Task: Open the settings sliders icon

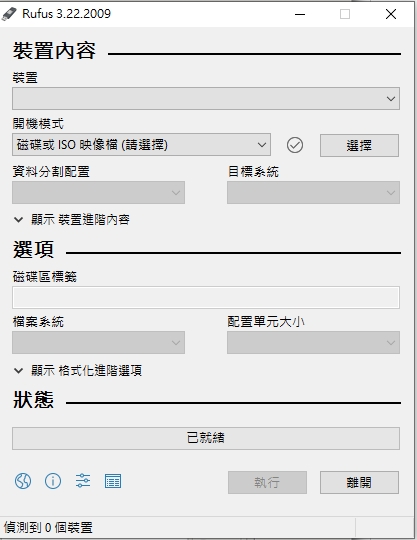Action: pos(83,481)
